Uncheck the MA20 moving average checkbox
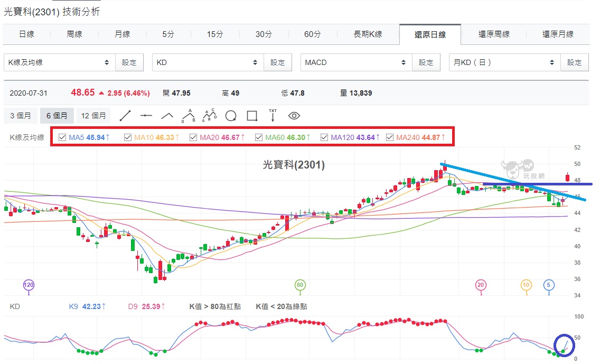Image resolution: width=600 pixels, height=364 pixels. pos(193,137)
